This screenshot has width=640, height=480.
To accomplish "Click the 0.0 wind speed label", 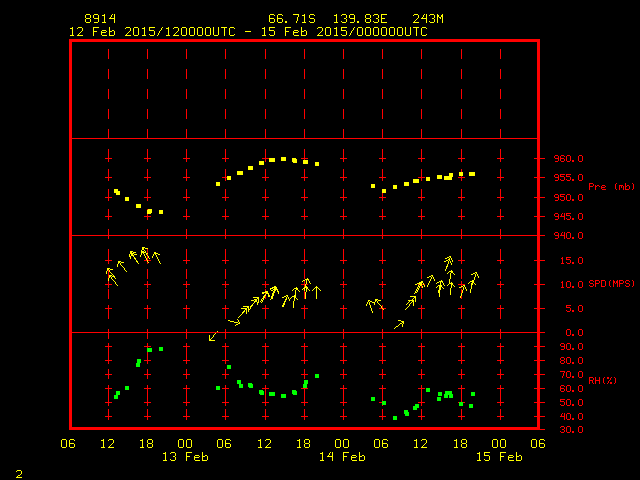I will point(575,333).
